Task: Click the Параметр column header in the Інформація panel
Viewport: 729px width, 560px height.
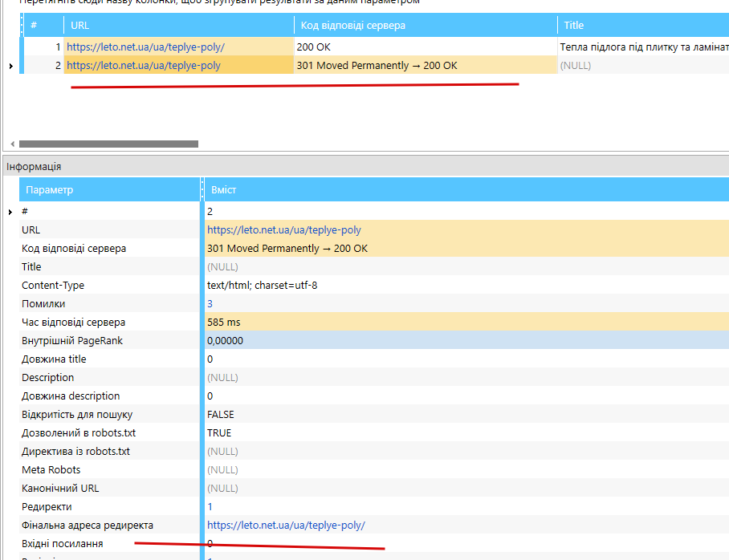Action: [x=110, y=189]
